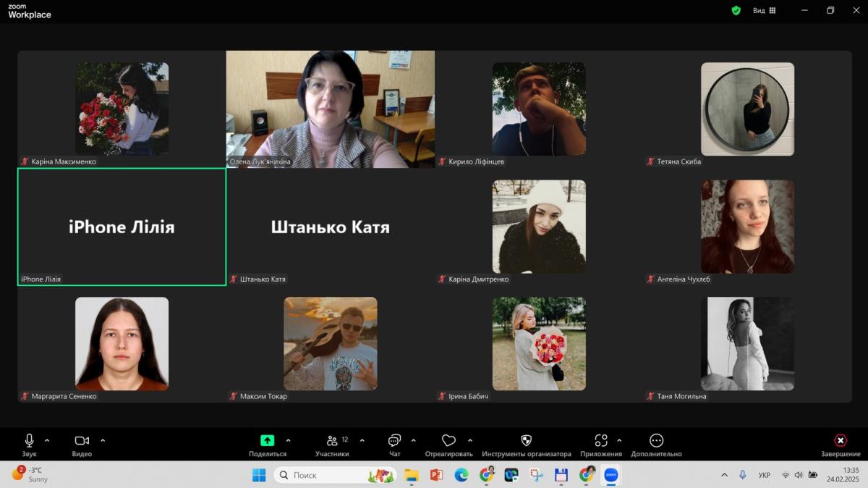The height and width of the screenshot is (488, 868).
Task: Open Инструменты организатора shield icon
Action: [x=526, y=441]
